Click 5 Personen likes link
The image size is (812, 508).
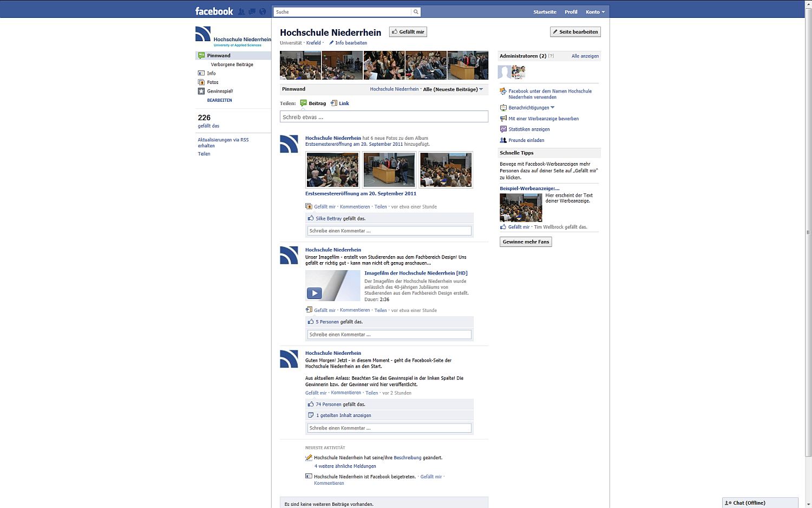point(327,322)
